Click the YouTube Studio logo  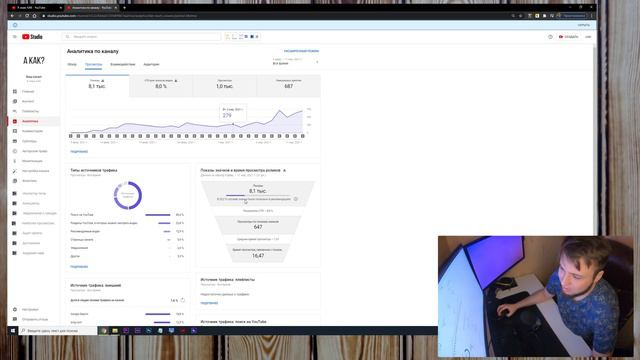click(x=32, y=37)
